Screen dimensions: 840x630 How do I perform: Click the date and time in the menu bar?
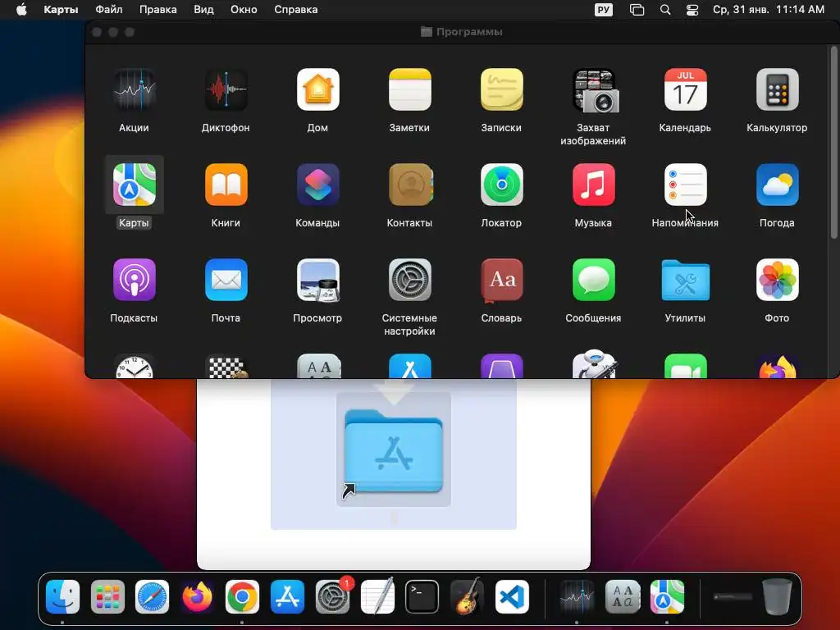pos(768,10)
